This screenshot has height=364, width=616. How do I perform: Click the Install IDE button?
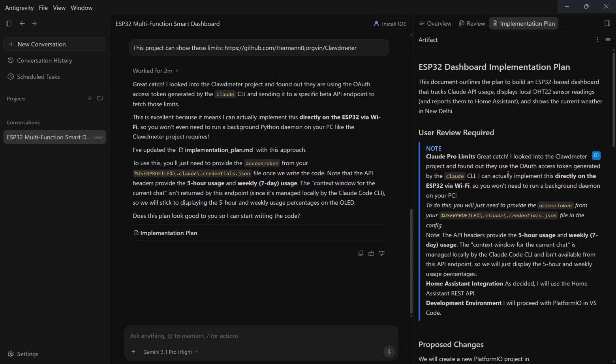tap(390, 24)
